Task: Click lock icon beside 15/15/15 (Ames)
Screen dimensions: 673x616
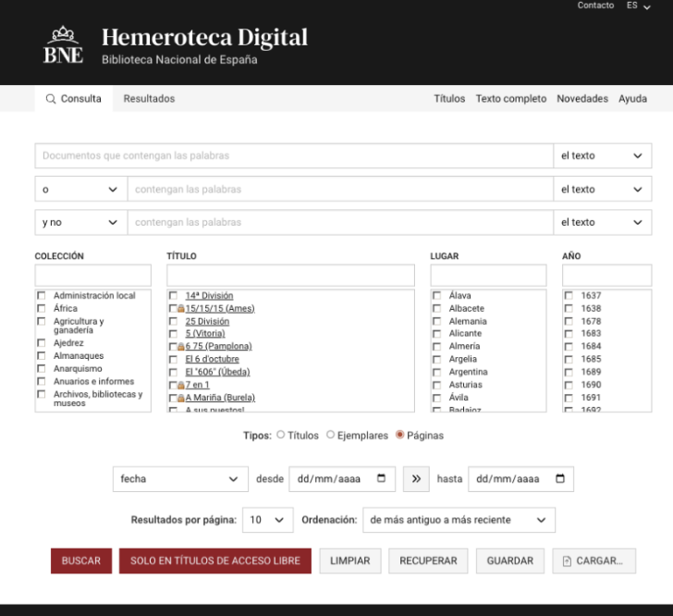Action: (181, 308)
